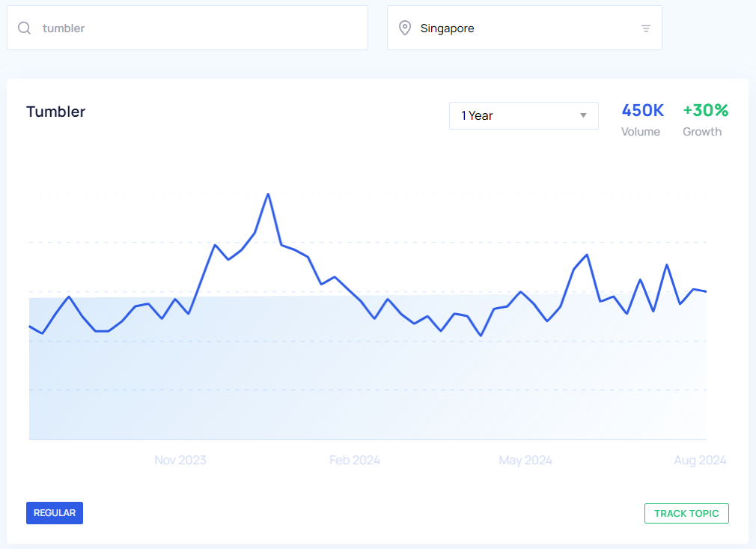Expand the 1 Year dropdown arrow
Image resolution: width=756 pixels, height=549 pixels.
[583, 116]
